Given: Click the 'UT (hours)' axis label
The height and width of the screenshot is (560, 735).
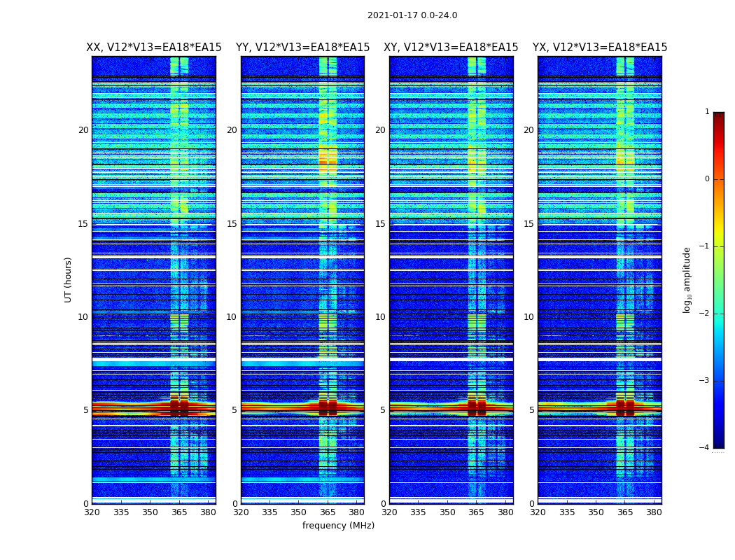Looking at the screenshot, I should coord(68,280).
